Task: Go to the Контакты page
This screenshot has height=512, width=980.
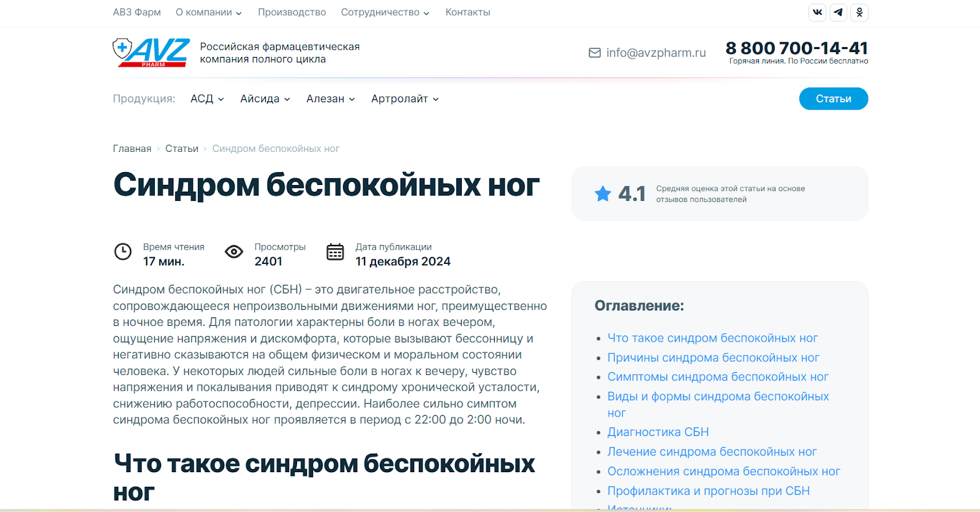Action: pos(467,12)
